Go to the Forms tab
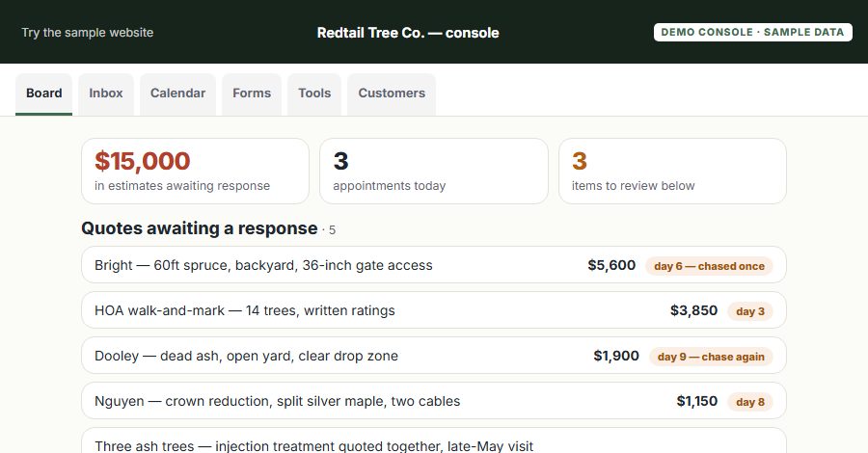The height and width of the screenshot is (453, 868). point(252,93)
